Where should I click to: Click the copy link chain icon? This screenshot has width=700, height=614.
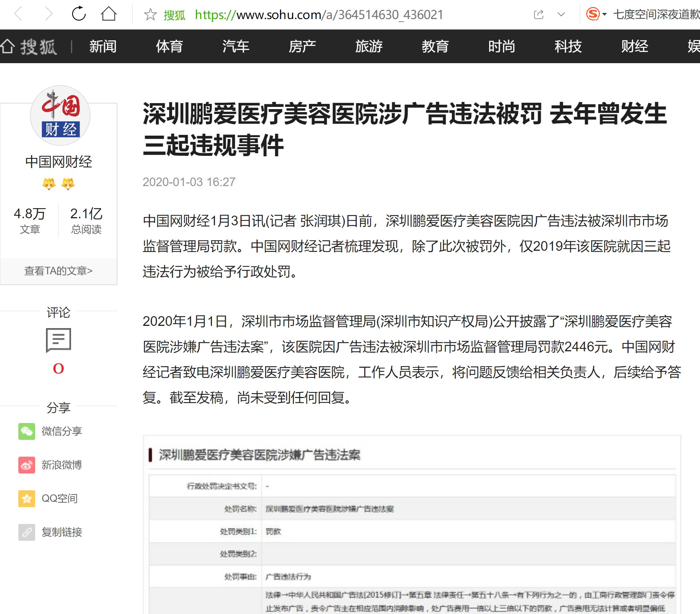point(27,532)
